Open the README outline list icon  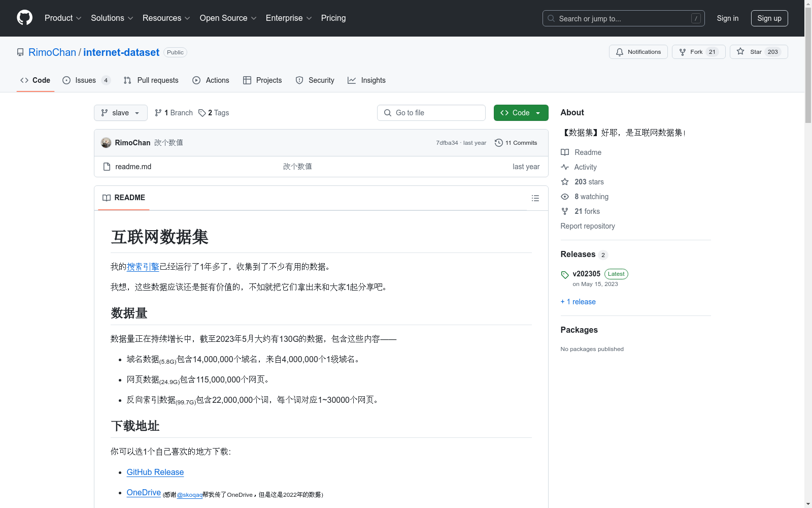tap(535, 198)
